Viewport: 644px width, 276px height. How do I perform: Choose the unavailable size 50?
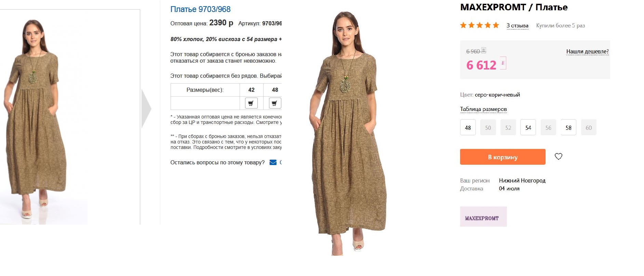pyautogui.click(x=488, y=127)
